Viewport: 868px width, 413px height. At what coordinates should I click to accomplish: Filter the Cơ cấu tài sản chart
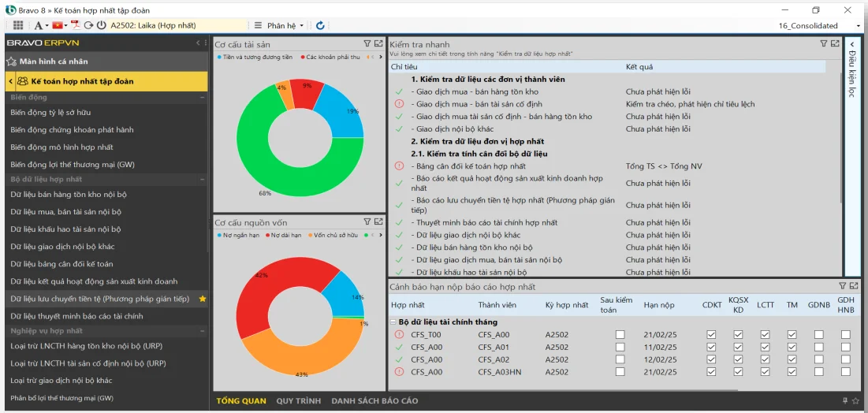point(367,44)
